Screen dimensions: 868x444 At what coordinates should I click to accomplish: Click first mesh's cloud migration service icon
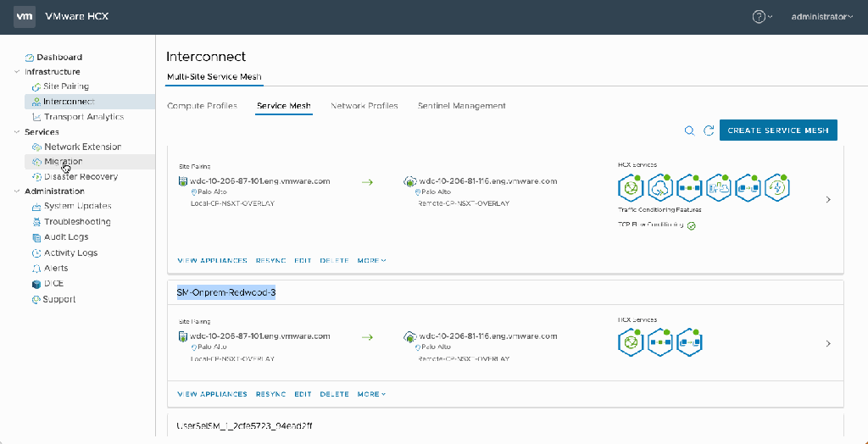[660, 188]
